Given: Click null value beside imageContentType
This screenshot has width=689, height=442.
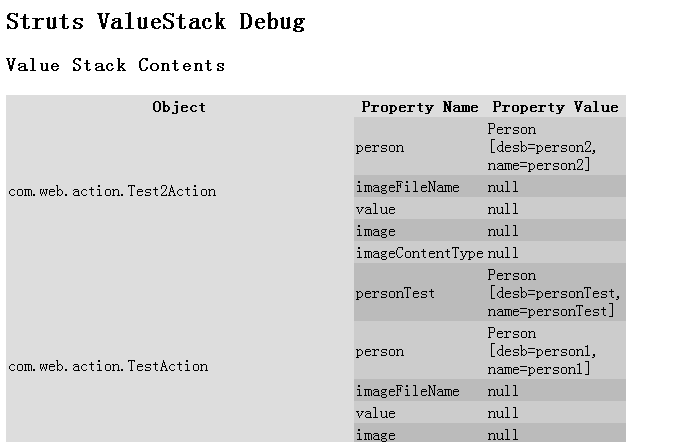Looking at the screenshot, I should click(503, 253).
